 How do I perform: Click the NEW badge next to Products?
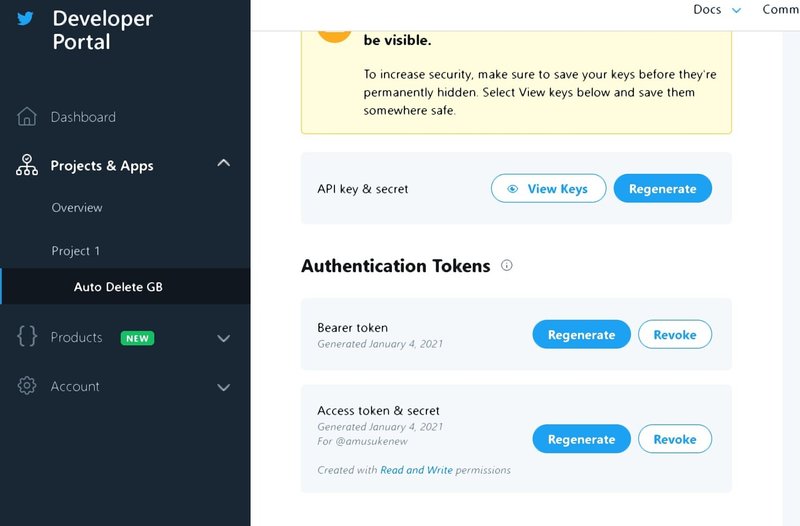pyautogui.click(x=138, y=338)
